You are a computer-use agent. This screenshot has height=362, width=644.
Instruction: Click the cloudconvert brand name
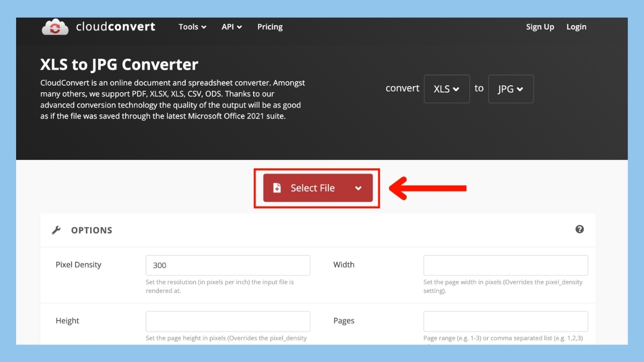115,26
